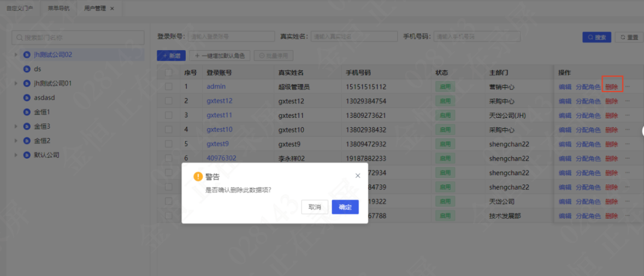The width and height of the screenshot is (644, 276).
Task: Open the gxtest11 account link
Action: pos(220,115)
